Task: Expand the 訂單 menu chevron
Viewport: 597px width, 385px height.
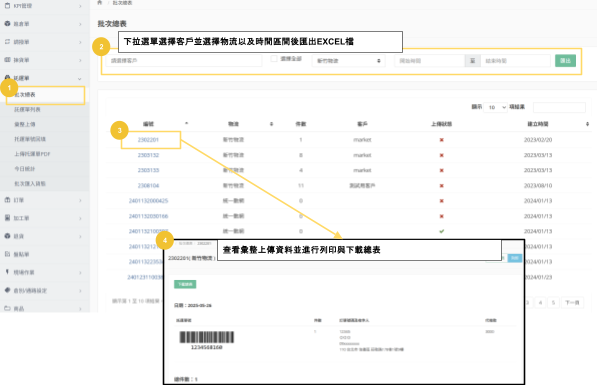Action: pos(80,200)
